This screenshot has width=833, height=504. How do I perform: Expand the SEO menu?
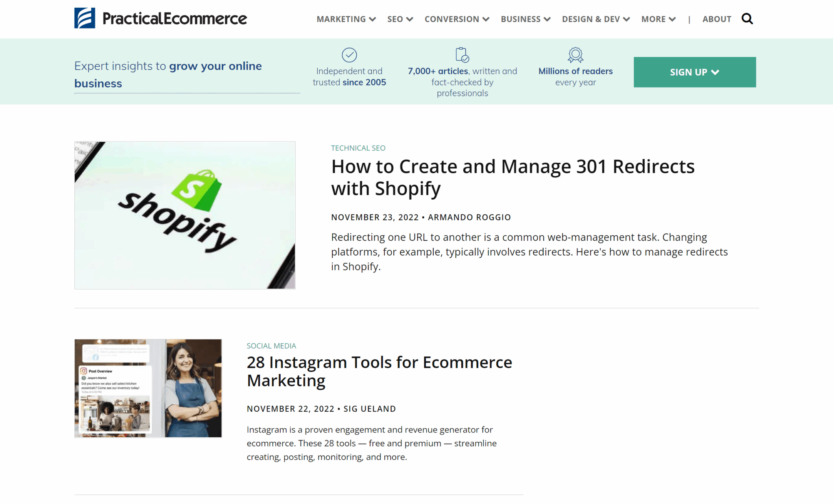click(400, 19)
